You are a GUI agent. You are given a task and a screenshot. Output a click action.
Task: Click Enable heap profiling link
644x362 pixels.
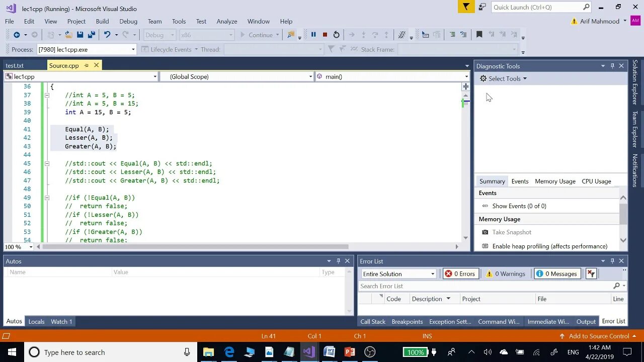550,246
